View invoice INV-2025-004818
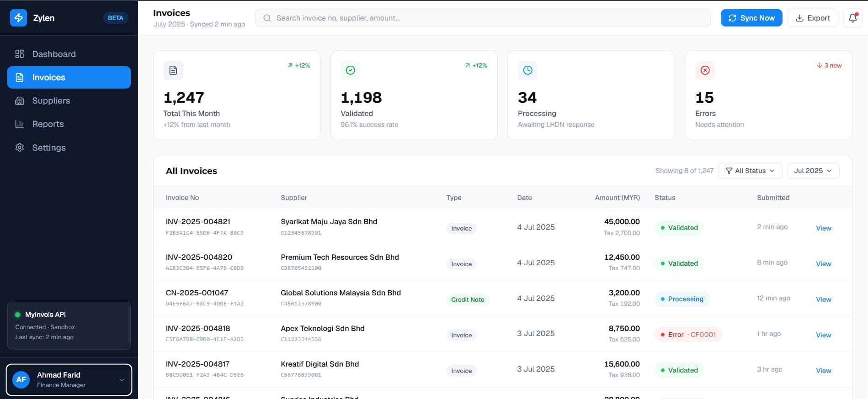Screen dimensions: 868x399 pyautogui.click(x=824, y=335)
